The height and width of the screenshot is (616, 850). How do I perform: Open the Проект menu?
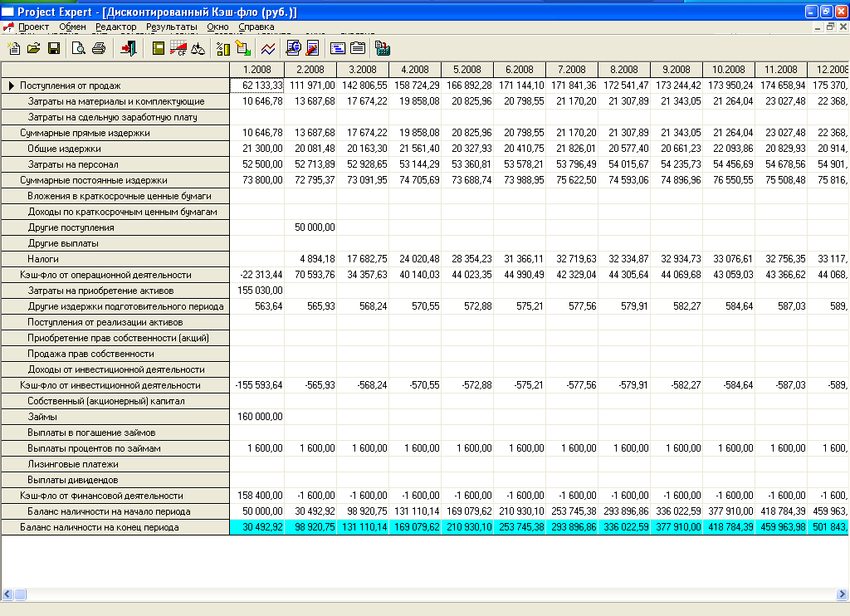point(33,27)
